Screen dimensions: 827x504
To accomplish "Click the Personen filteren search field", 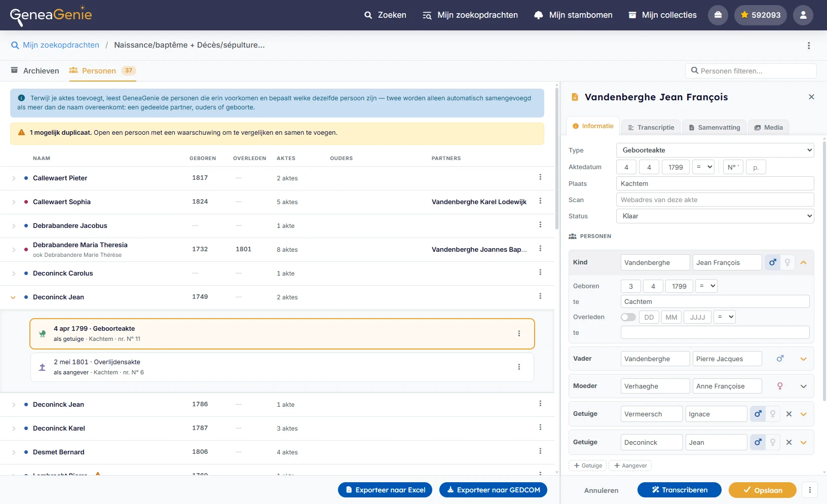I will [751, 71].
